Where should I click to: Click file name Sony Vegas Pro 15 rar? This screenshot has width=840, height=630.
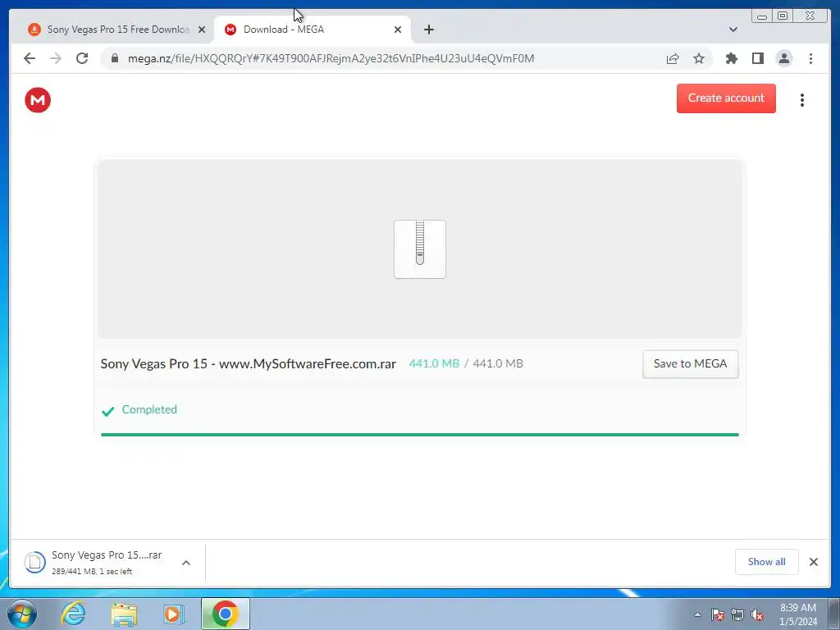click(x=248, y=363)
